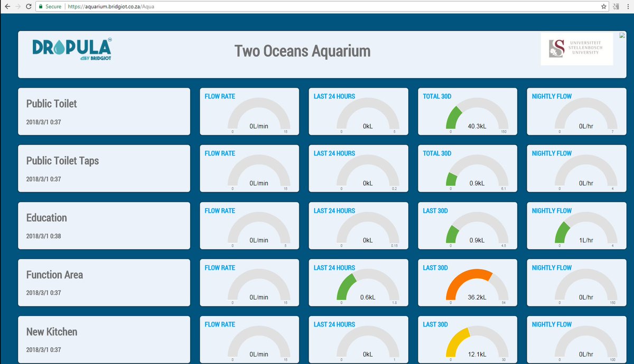
Task: Go back using browser back arrow
Action: (6, 7)
